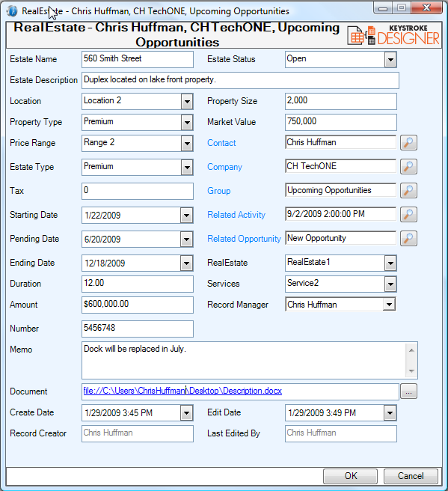Expand the Estate Status dropdown
Image resolution: width=448 pixels, height=491 pixels.
[x=390, y=59]
